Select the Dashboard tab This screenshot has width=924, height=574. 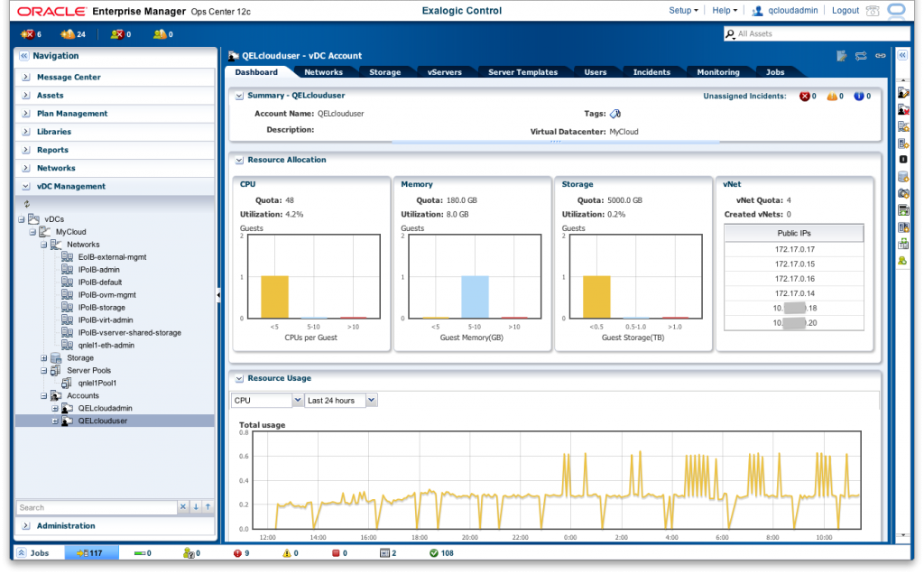coord(256,72)
